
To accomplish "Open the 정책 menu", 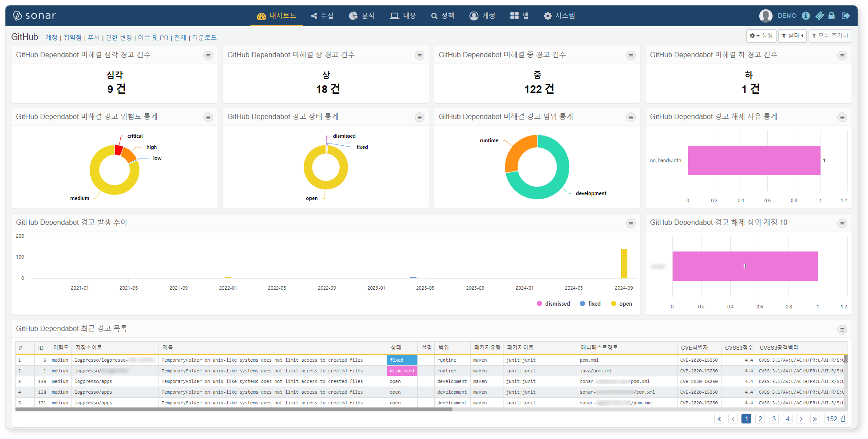I will [443, 16].
